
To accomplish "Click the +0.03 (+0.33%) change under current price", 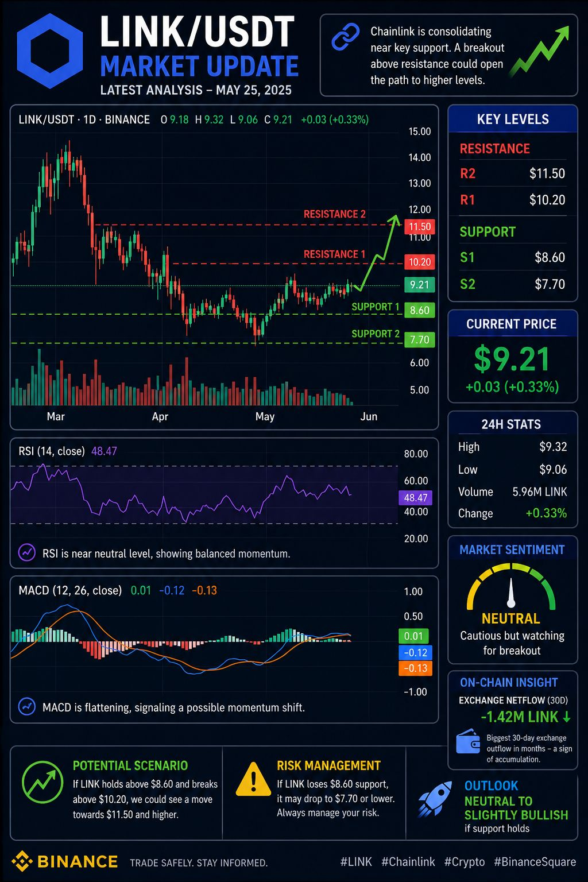I will (x=512, y=386).
